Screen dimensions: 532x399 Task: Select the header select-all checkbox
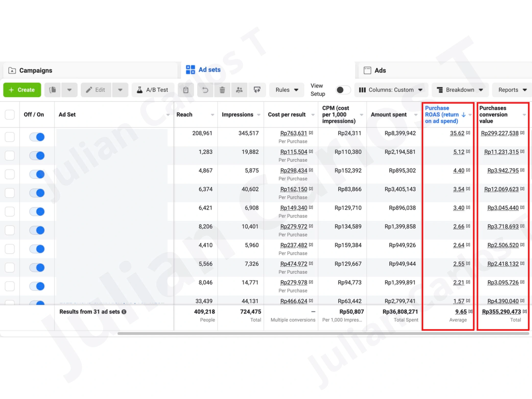click(x=10, y=115)
